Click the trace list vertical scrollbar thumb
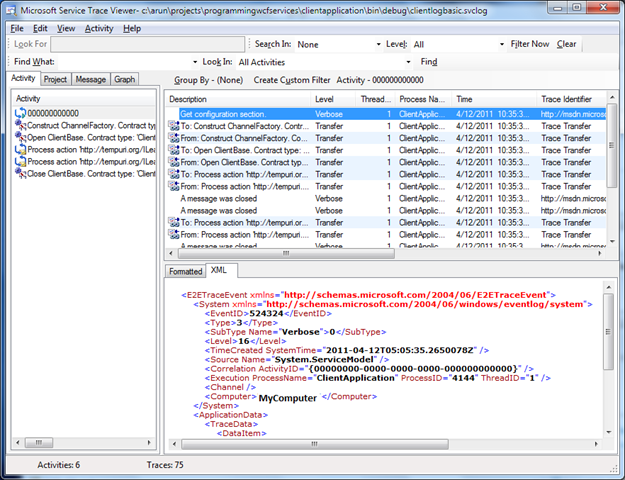This screenshot has height=480, width=625. 611,146
